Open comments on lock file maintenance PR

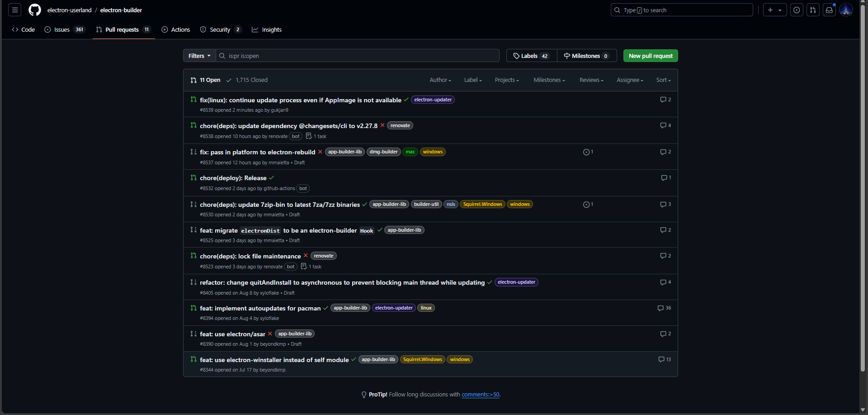(x=665, y=256)
